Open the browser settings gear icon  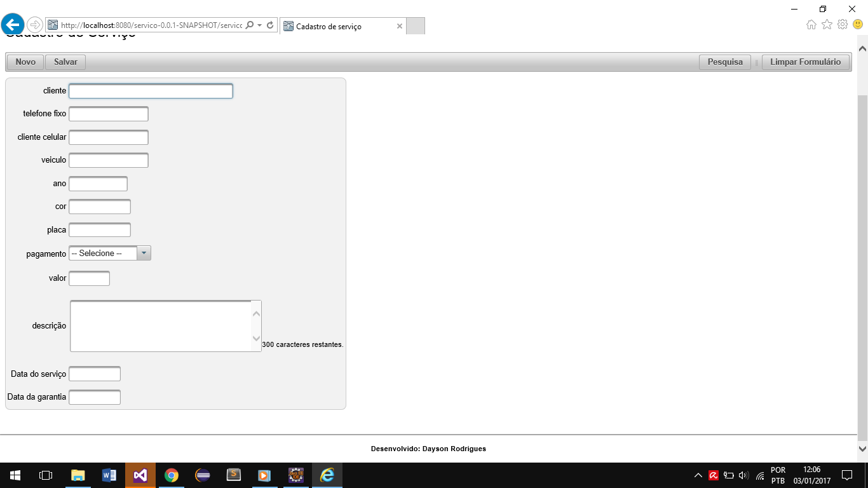tap(843, 25)
